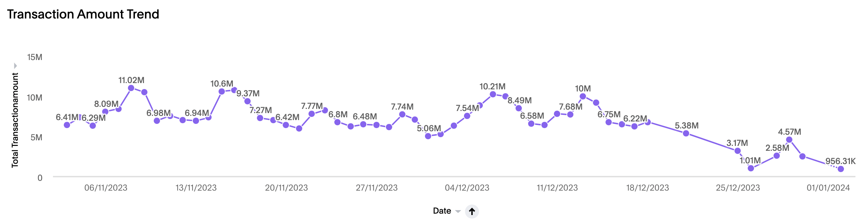Click the 2.58M data point marker
This screenshot has width=868, height=222.
(x=777, y=156)
